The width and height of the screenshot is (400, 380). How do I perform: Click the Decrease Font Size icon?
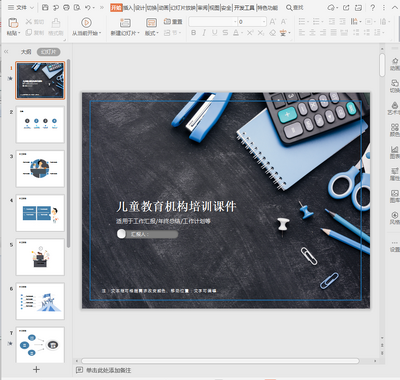tap(284, 22)
